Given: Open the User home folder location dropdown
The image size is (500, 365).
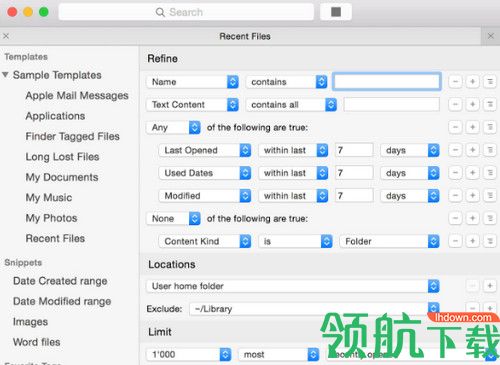Looking at the screenshot, I should 293,286.
